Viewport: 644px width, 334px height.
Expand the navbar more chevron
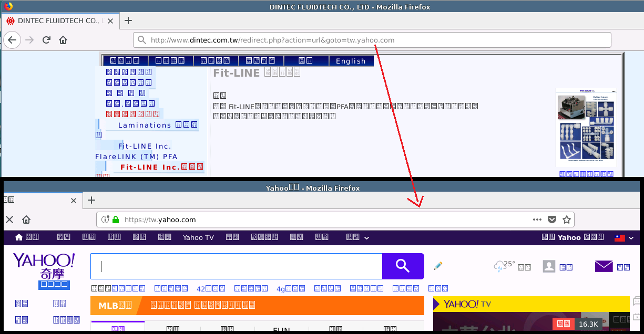click(x=366, y=238)
